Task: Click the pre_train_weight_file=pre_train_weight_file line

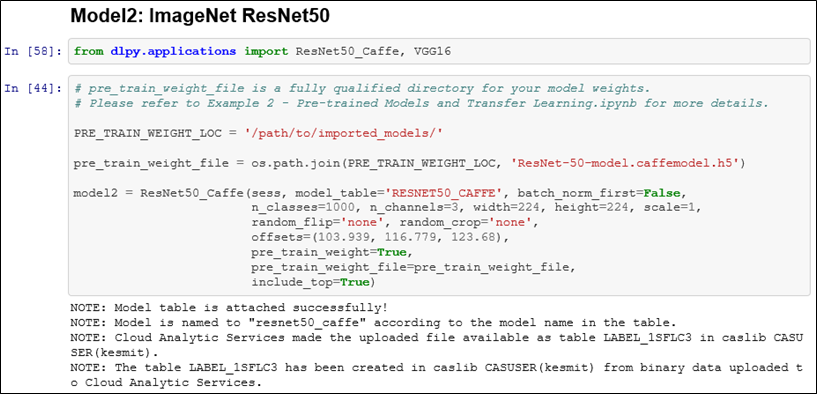Action: [x=414, y=267]
